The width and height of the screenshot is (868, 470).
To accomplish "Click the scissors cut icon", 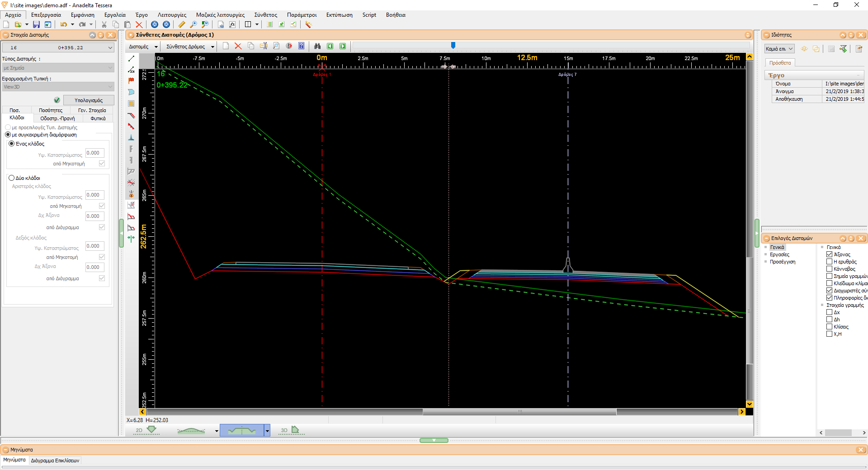I will 104,24.
